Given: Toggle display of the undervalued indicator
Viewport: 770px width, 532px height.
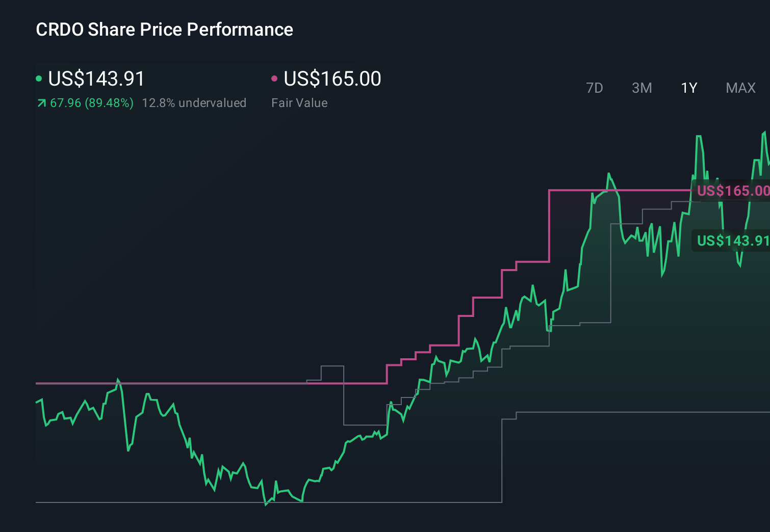Looking at the screenshot, I should click(x=195, y=103).
